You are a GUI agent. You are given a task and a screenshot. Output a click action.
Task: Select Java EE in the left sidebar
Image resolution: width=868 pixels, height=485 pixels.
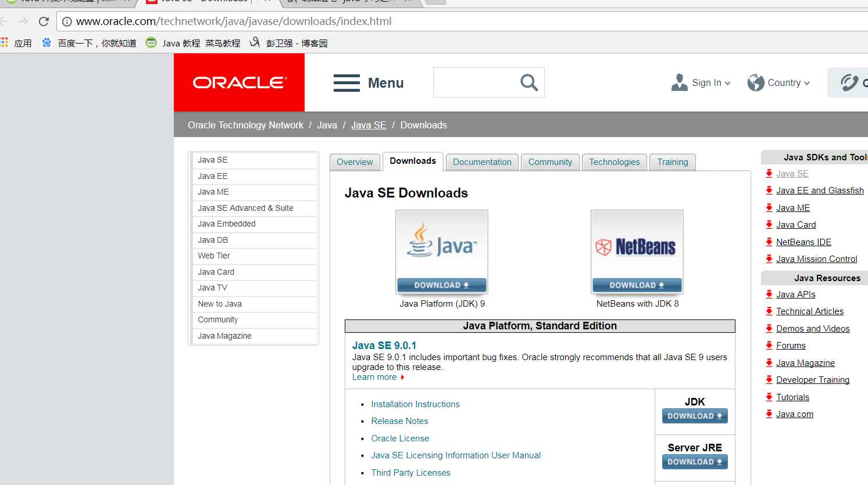point(255,176)
